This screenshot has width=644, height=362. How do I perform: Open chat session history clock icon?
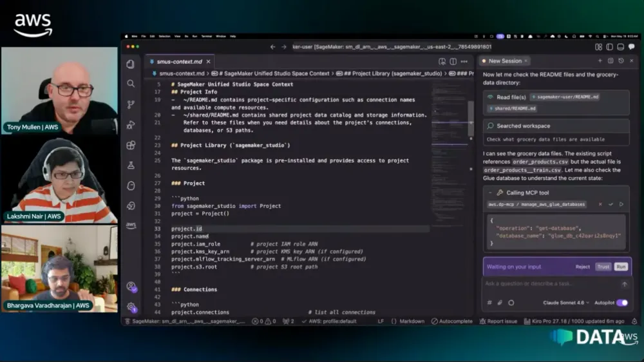click(x=621, y=61)
